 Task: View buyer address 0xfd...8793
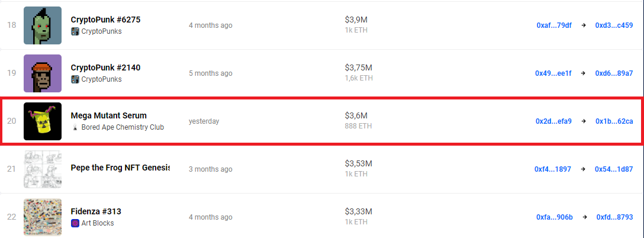point(614,217)
